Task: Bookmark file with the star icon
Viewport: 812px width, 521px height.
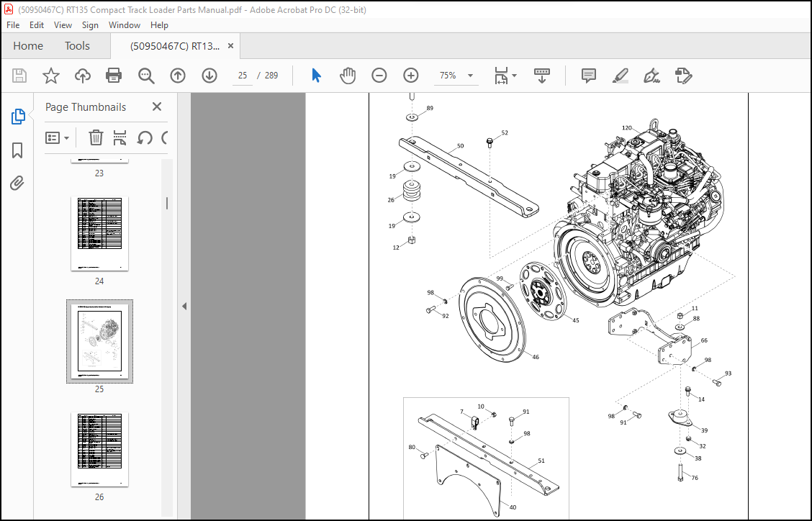Action: [50, 76]
